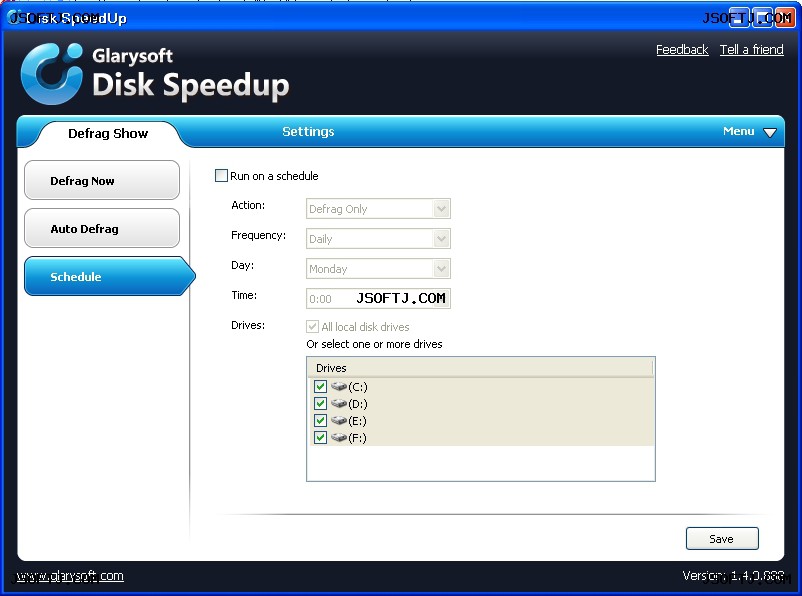Select the Auto Defrag side tab
The width and height of the screenshot is (802, 596).
coord(102,228)
